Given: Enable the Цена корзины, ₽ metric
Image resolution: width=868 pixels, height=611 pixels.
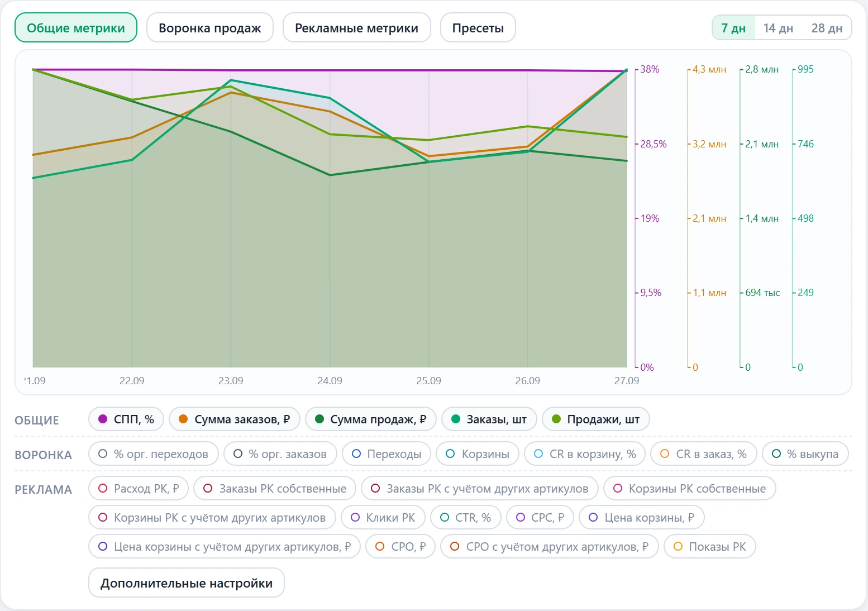Looking at the screenshot, I should click(x=642, y=517).
